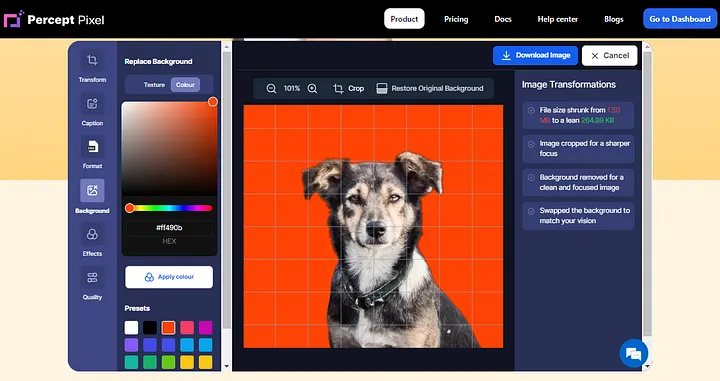Open the chat support bubble
The height and width of the screenshot is (381, 720).
(x=634, y=353)
